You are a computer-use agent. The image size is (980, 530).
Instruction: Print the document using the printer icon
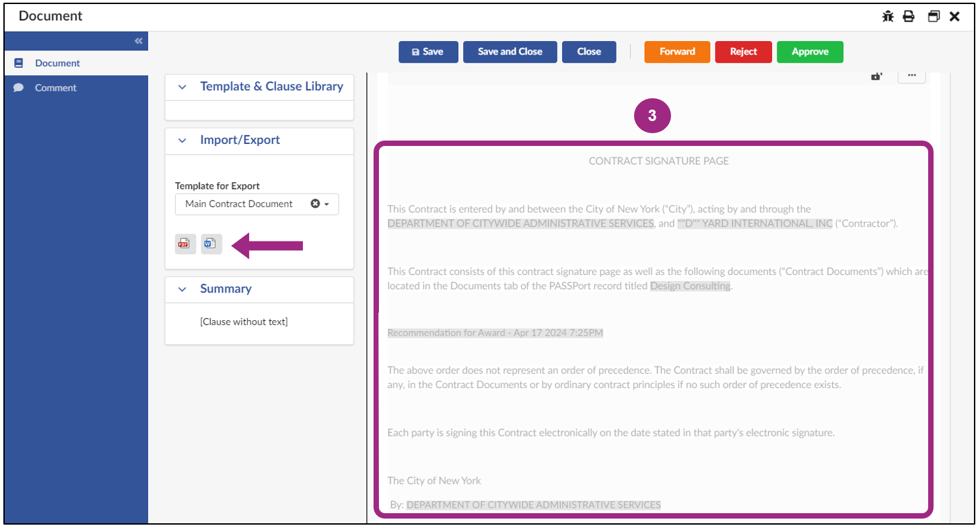(x=910, y=16)
